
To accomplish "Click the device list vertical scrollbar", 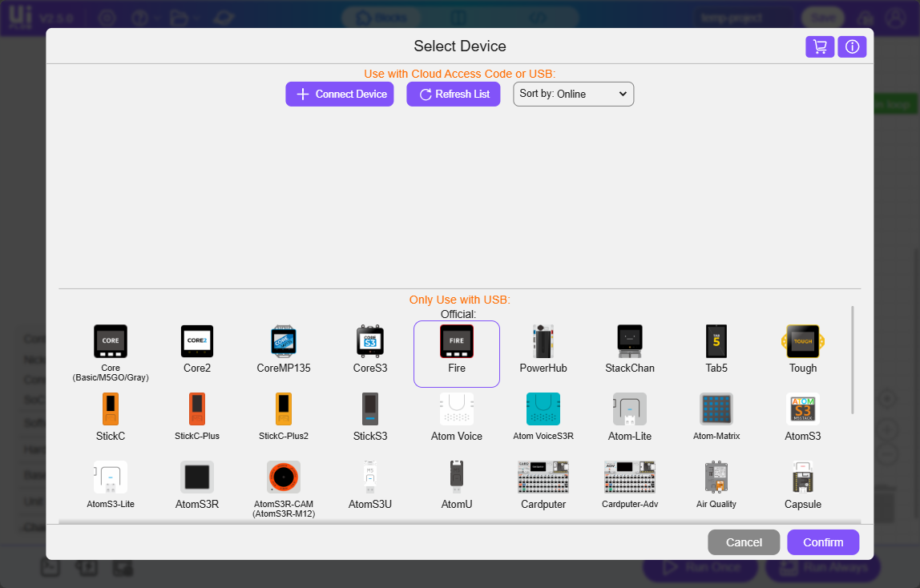I will click(853, 360).
